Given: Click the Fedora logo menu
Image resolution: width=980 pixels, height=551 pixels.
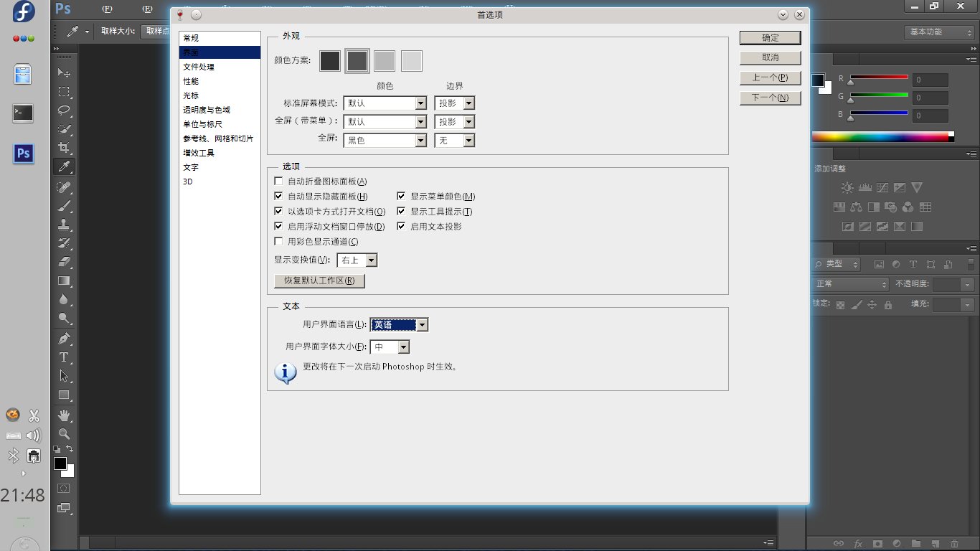Looking at the screenshot, I should (24, 12).
